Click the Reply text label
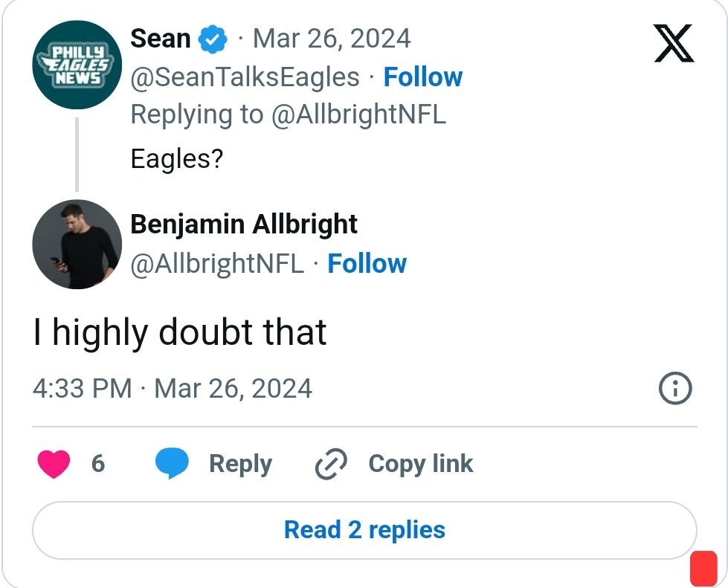 [240, 464]
